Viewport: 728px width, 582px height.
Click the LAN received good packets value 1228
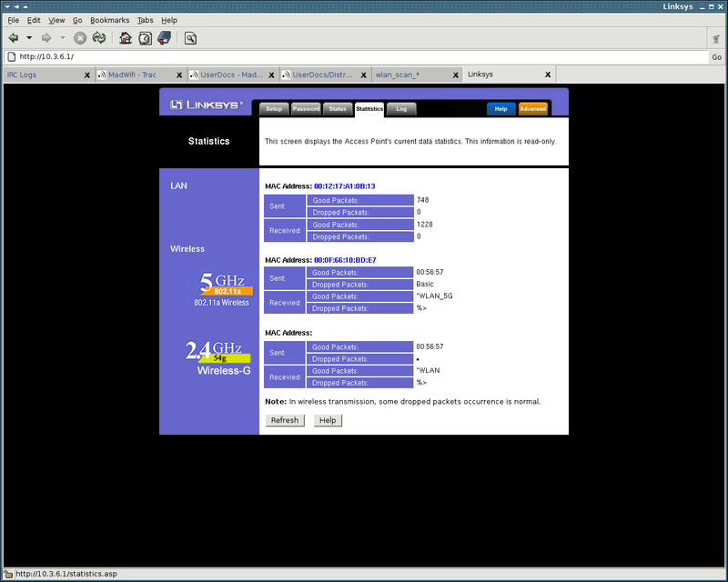point(425,225)
